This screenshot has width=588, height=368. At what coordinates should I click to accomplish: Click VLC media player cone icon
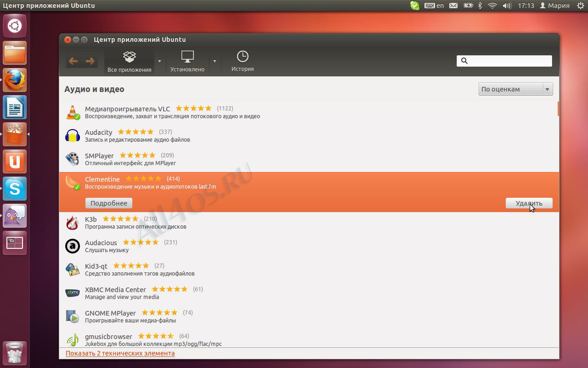tap(73, 112)
